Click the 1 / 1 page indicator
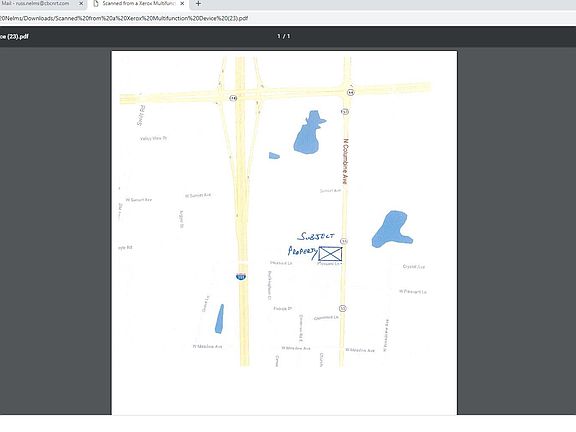The image size is (576, 432). 284,36
